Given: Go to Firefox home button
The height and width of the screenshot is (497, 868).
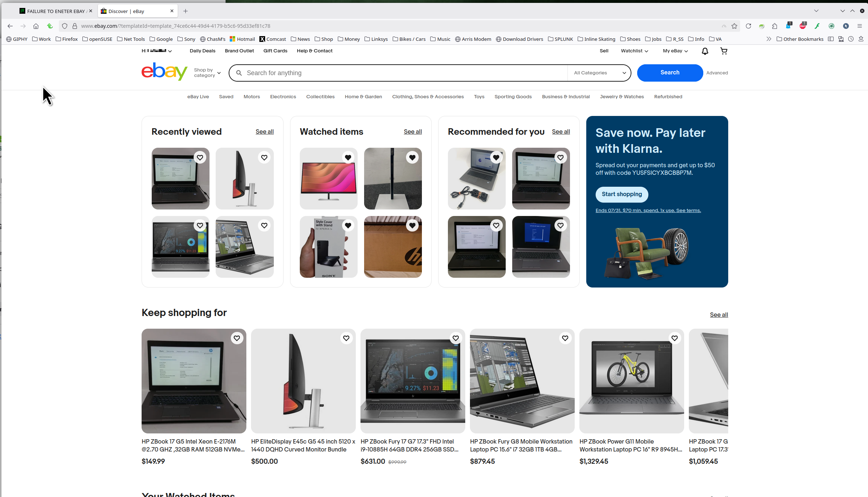Looking at the screenshot, I should click(36, 26).
